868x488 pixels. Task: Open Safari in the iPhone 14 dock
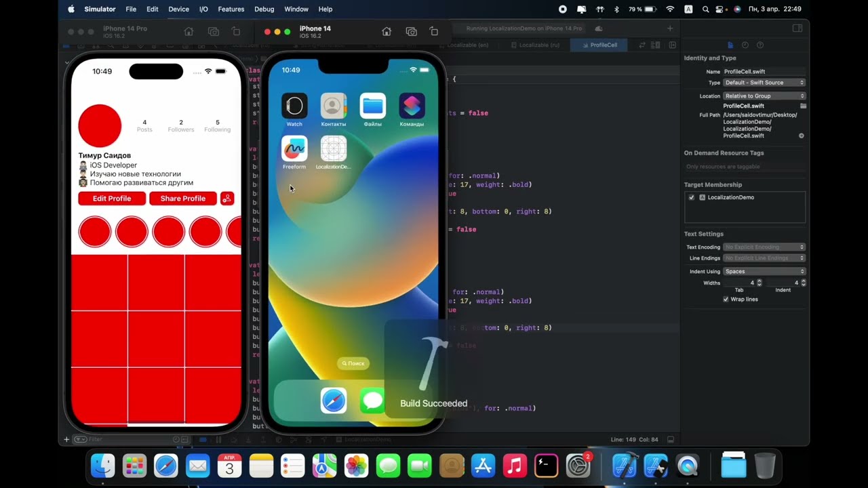coord(334,401)
